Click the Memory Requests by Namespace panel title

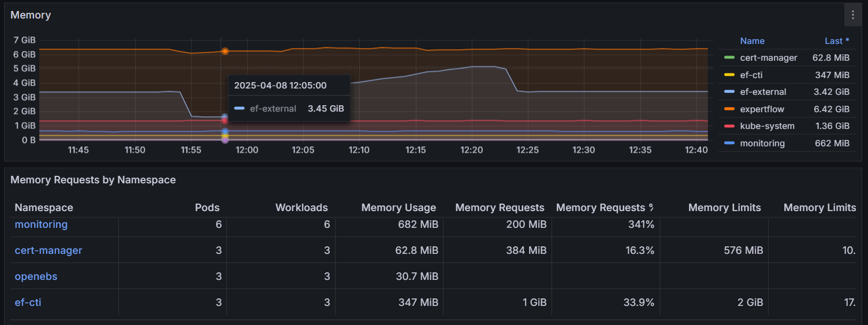click(93, 180)
